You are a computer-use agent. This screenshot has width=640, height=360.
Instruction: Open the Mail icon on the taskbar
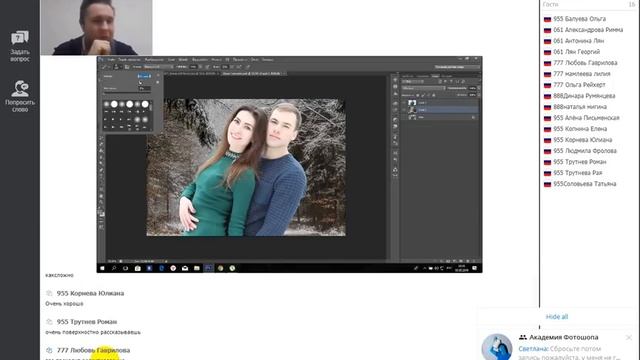[185, 268]
